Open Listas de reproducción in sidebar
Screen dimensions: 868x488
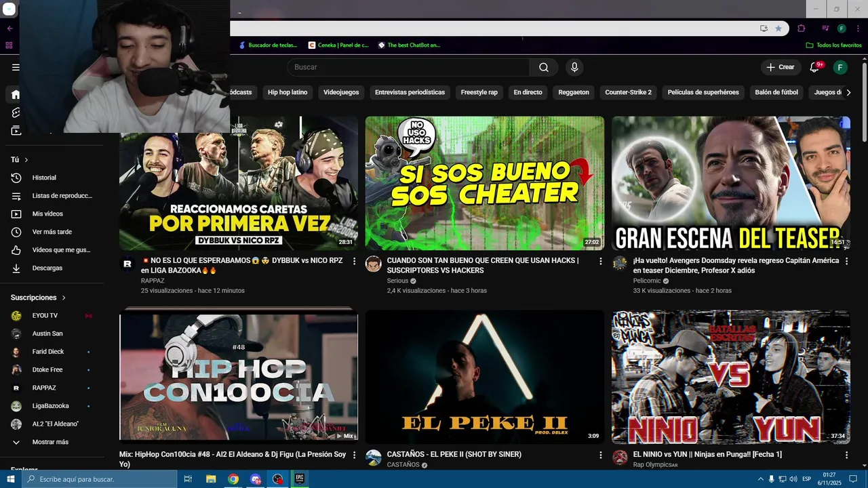point(52,196)
